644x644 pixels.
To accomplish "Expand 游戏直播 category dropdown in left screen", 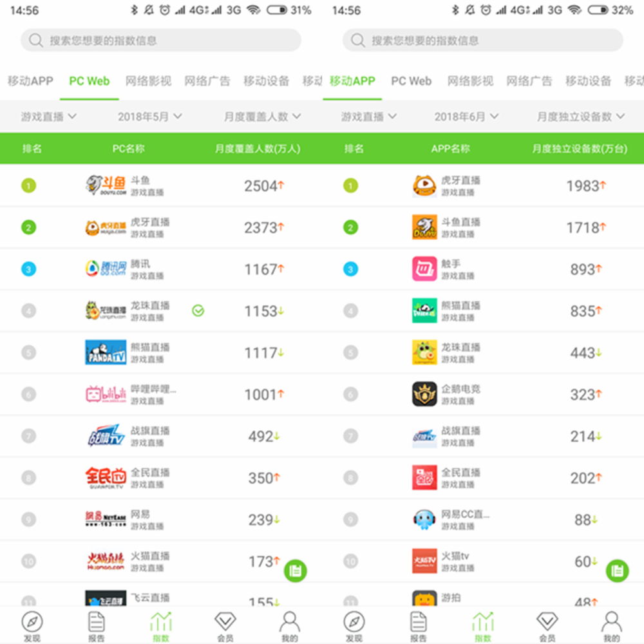I will click(48, 117).
